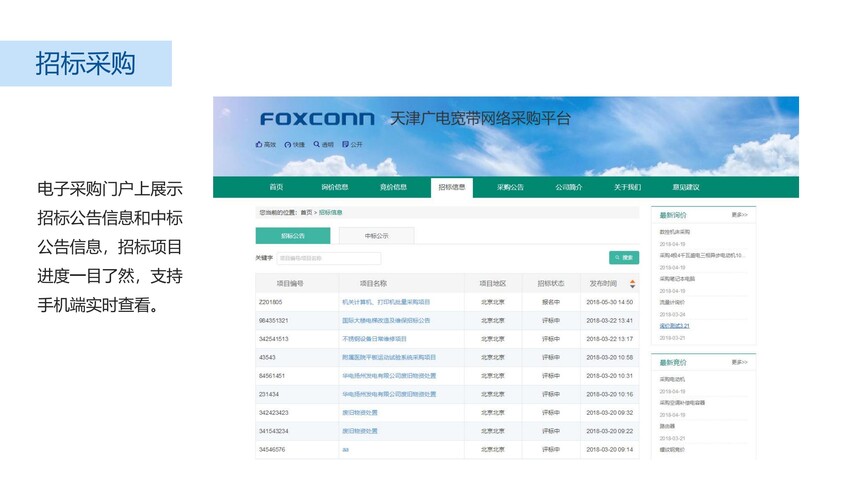Switch to the 招标公告 tab

click(x=293, y=235)
